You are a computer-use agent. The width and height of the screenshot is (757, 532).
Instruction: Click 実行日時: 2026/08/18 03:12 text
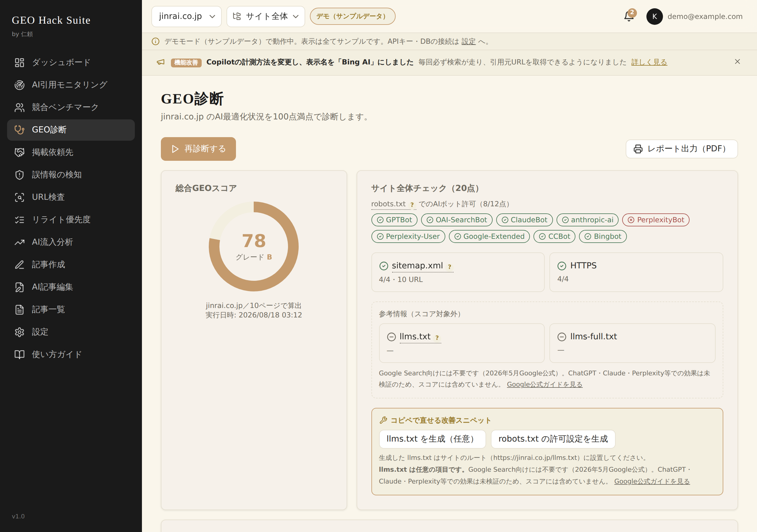(x=253, y=315)
